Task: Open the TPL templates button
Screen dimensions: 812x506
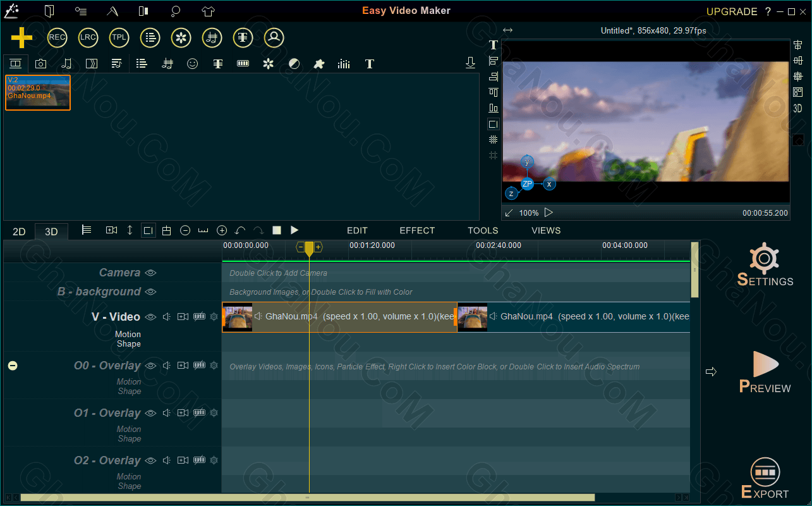Action: [x=119, y=38]
